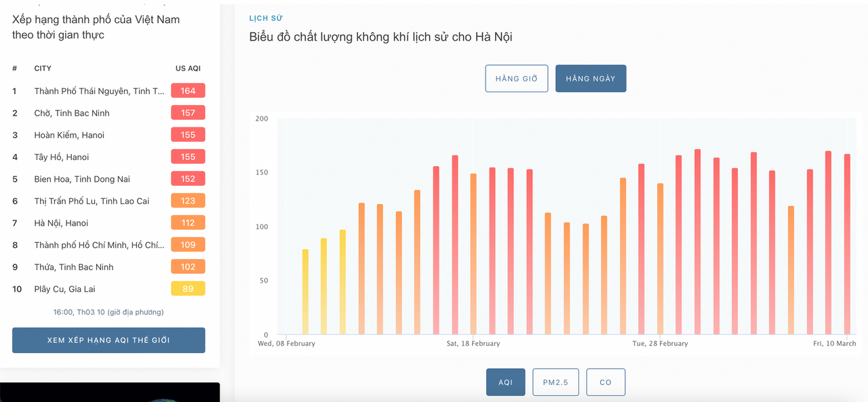Select the AQI metric tab
The width and height of the screenshot is (868, 402).
click(x=505, y=382)
